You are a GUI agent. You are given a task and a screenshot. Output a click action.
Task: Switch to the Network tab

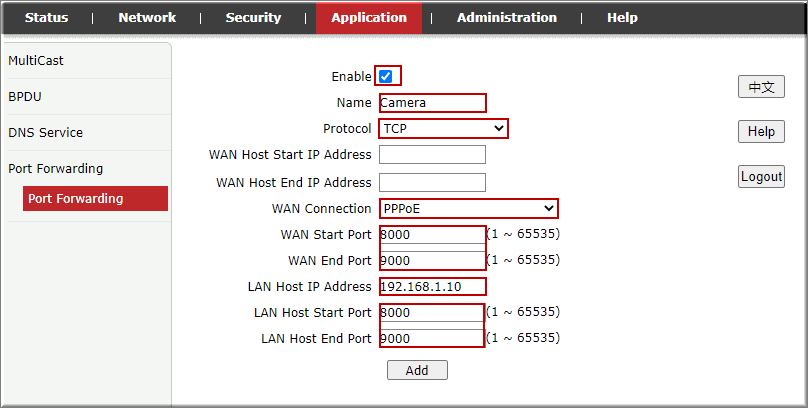(x=147, y=17)
